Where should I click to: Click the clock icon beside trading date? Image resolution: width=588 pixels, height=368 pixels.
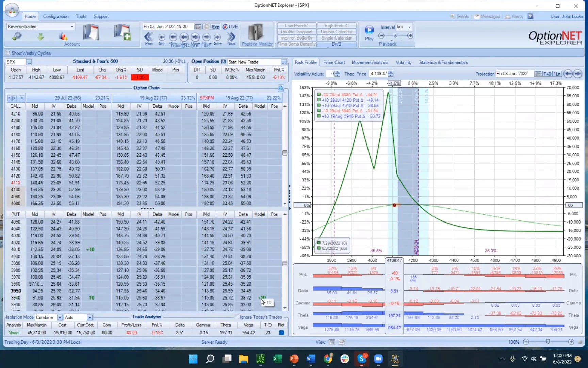click(x=207, y=27)
